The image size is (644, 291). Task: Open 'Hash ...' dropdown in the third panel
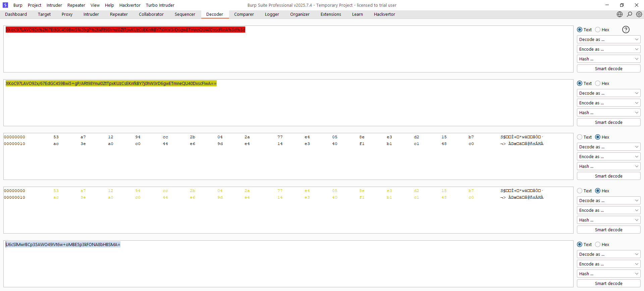point(608,166)
